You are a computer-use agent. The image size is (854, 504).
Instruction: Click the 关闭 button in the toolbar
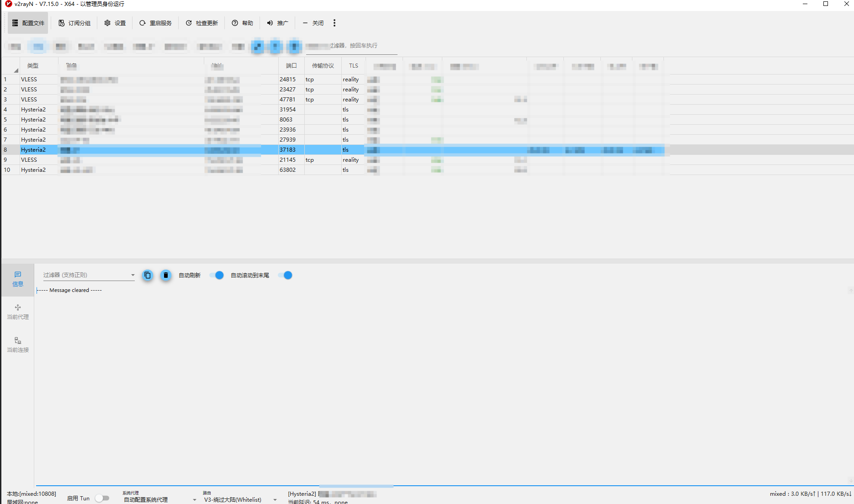313,23
